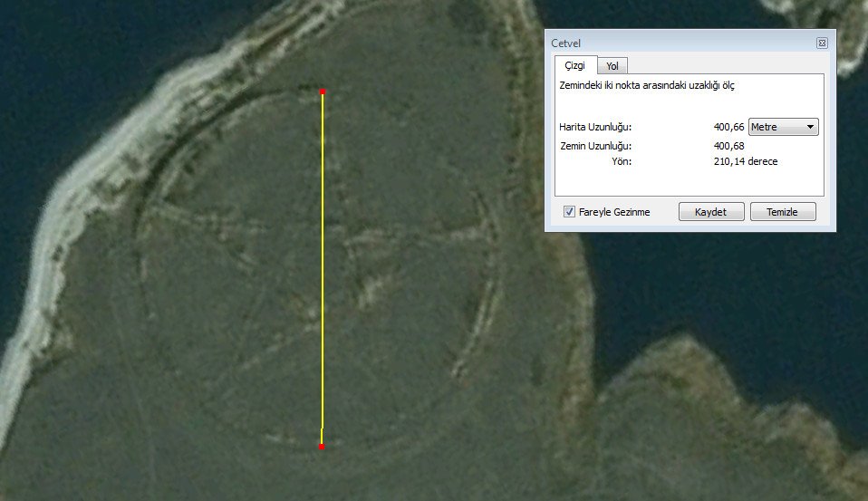Click the Yön label in the ruler dialog
The image size is (868, 501).
click(622, 161)
